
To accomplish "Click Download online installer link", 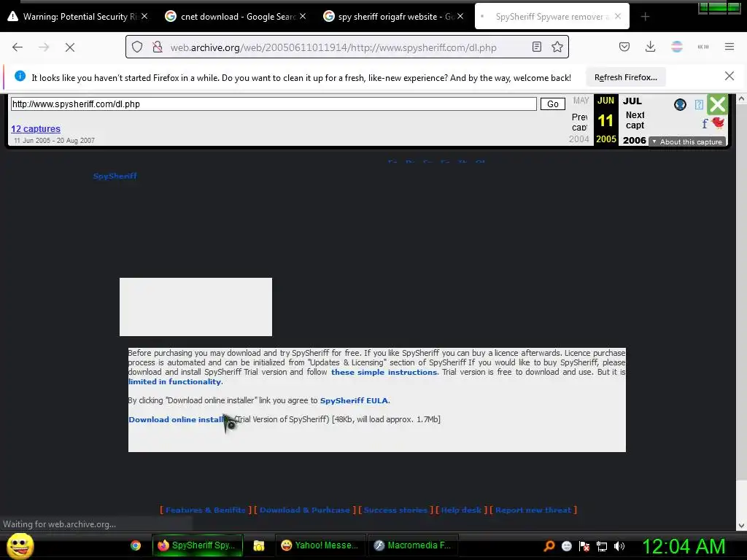I will [177, 419].
